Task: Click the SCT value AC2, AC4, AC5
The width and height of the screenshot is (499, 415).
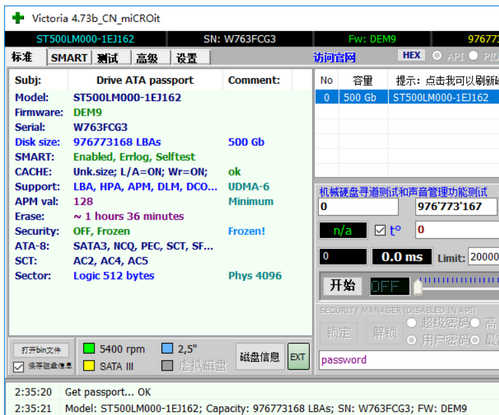Action: coord(111,261)
